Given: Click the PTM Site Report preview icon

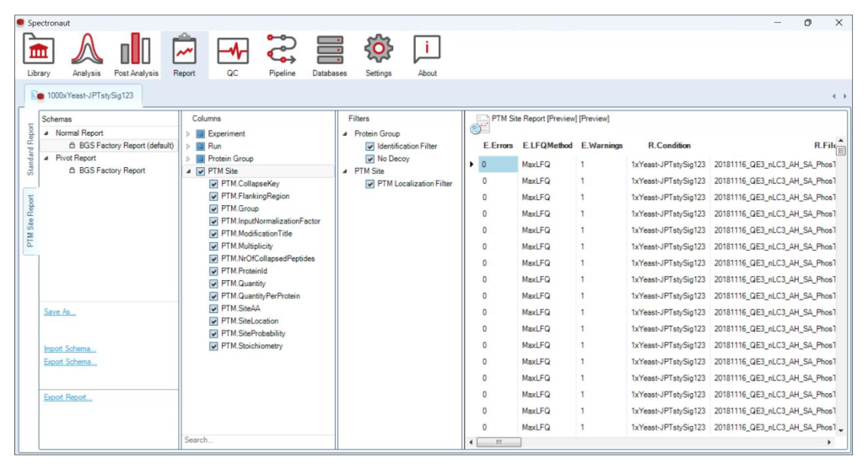Looking at the screenshot, I should 479,125.
